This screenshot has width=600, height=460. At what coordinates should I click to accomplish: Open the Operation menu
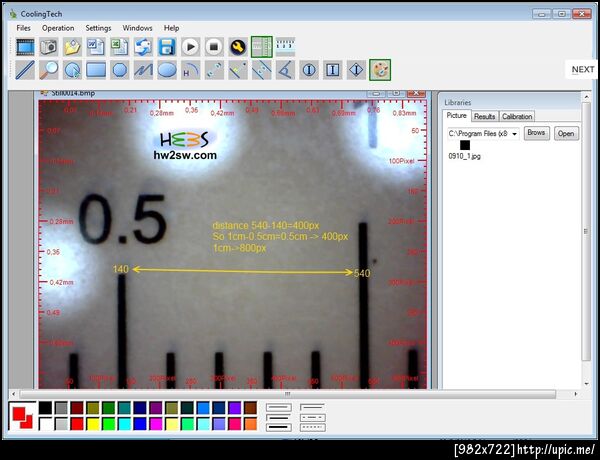[x=58, y=28]
